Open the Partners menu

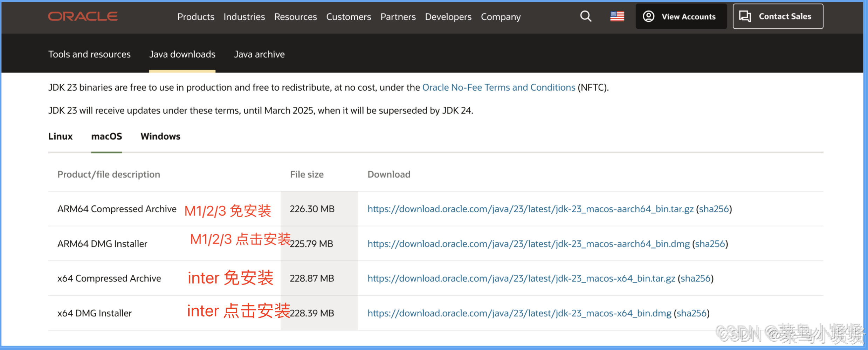pyautogui.click(x=398, y=17)
